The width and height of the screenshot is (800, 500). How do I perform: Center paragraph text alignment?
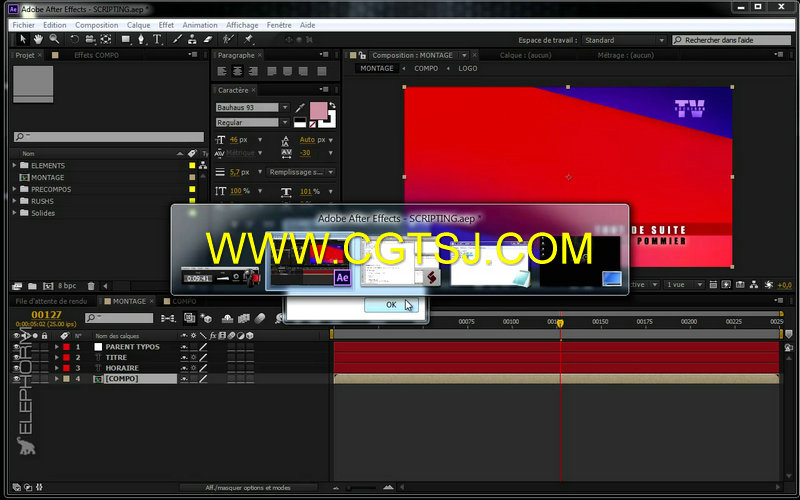238,71
